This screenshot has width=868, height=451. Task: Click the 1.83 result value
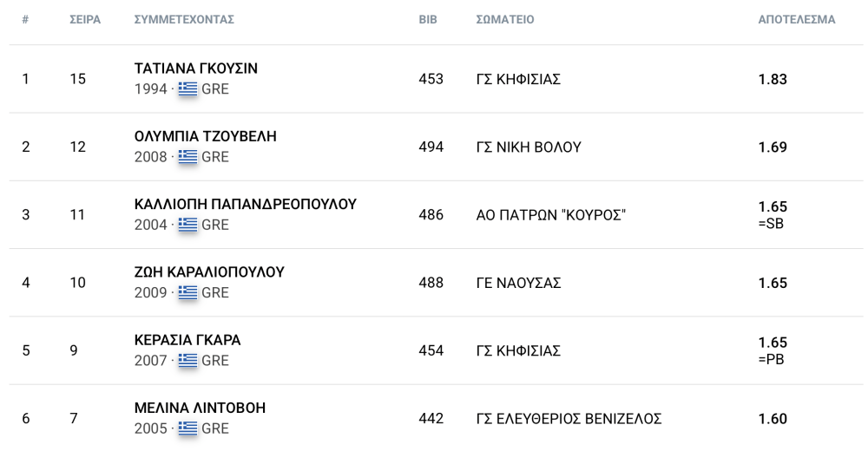pyautogui.click(x=773, y=79)
